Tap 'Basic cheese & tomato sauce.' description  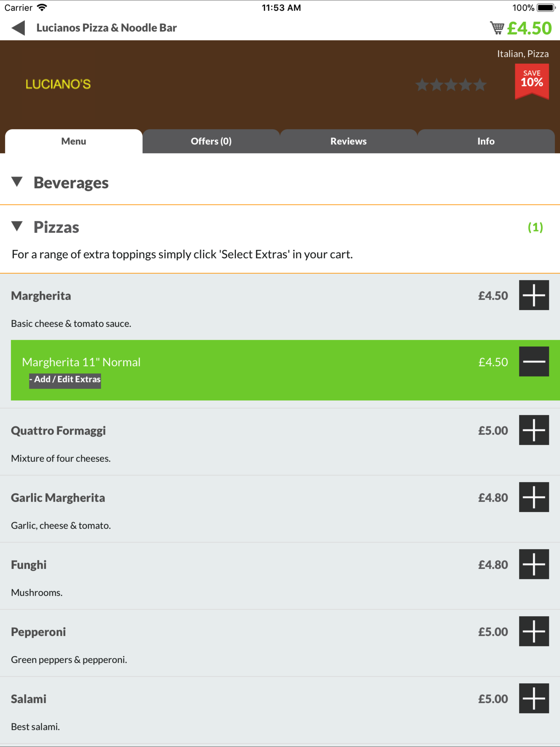point(71,323)
